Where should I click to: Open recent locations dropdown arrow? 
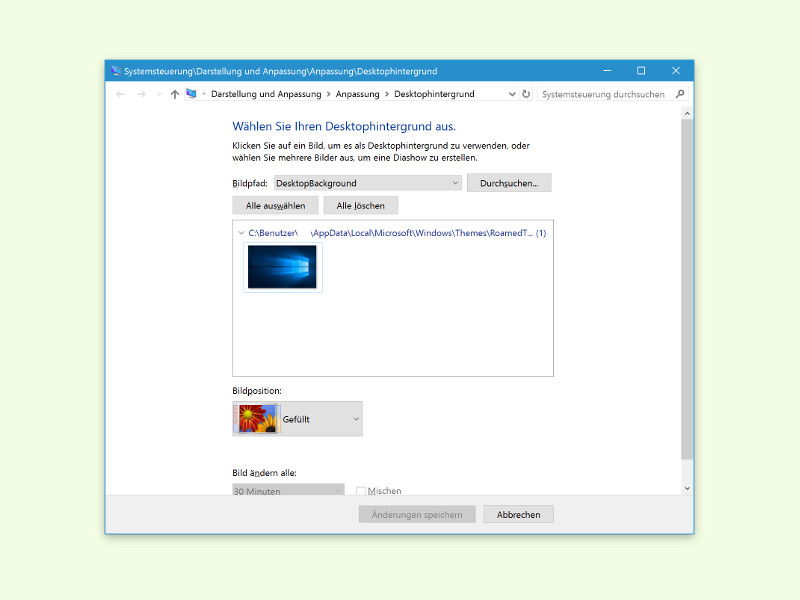point(159,94)
